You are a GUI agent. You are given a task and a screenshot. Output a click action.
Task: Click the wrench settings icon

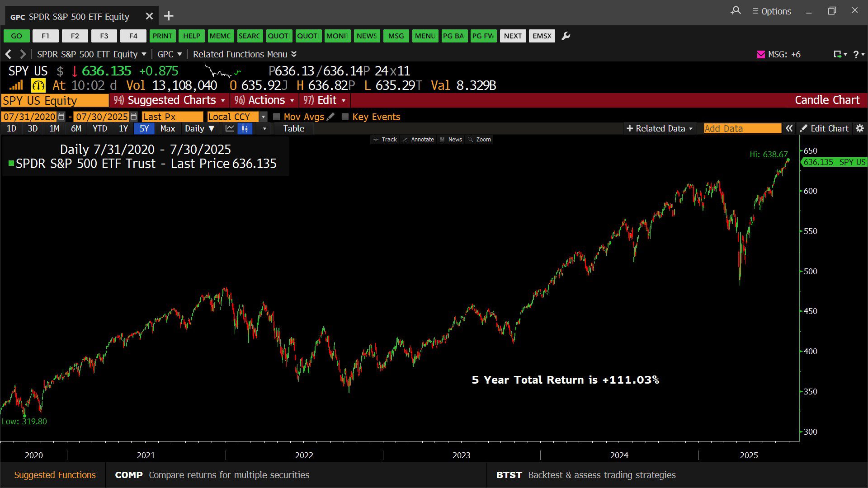(x=566, y=36)
